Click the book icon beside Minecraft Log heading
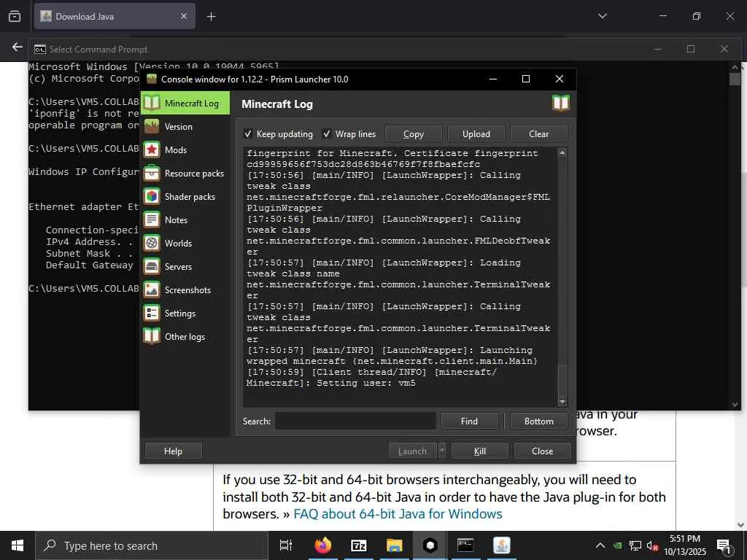Screen dimensions: 747x560 561,103
